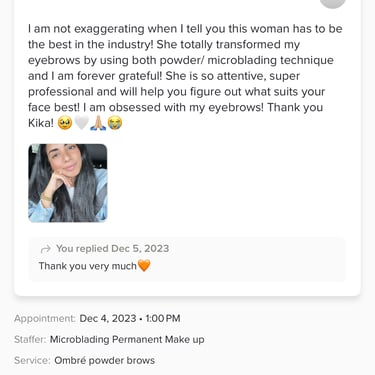Viewport: 375px width, 375px height.
Task: Open the 'Thank you very much' reply text
Action: pos(88,266)
